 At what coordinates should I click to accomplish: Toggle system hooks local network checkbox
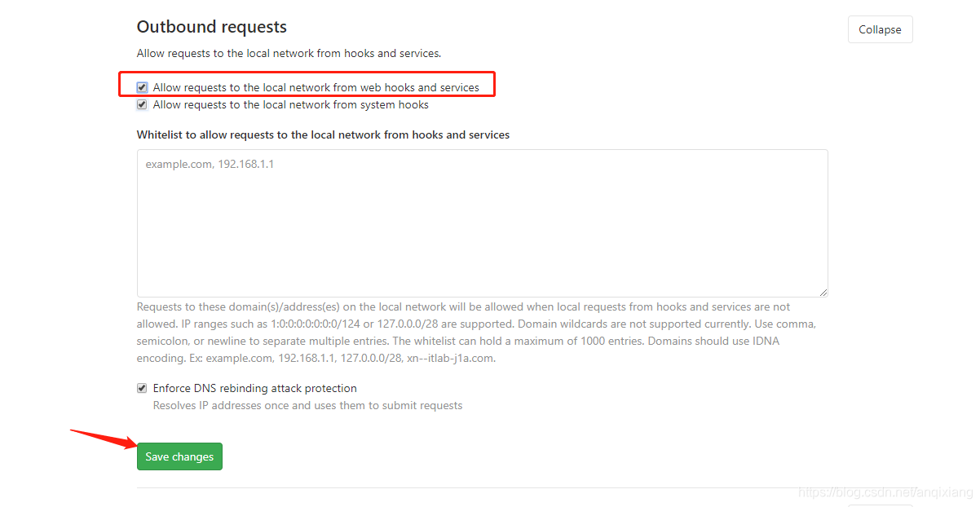[142, 104]
